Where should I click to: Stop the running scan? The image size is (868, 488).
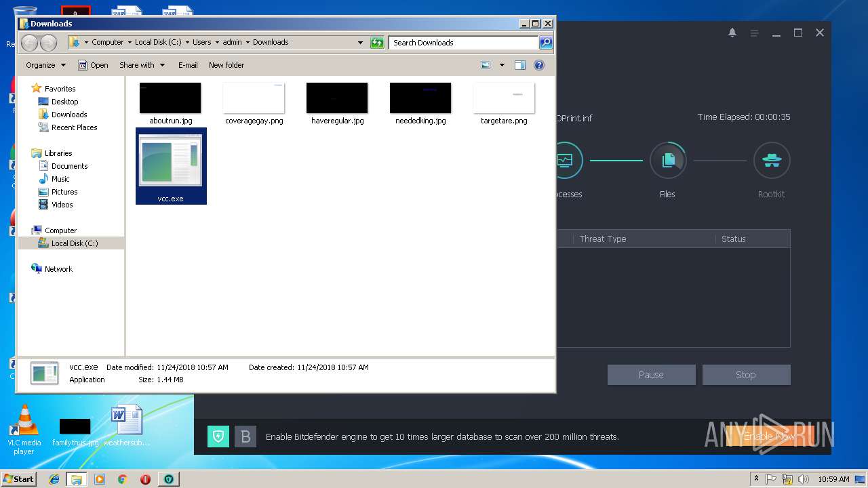pyautogui.click(x=746, y=375)
